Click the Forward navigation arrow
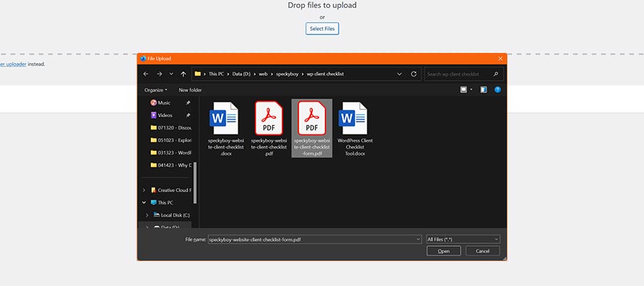Screen dimensions: 644x286 (x=159, y=74)
